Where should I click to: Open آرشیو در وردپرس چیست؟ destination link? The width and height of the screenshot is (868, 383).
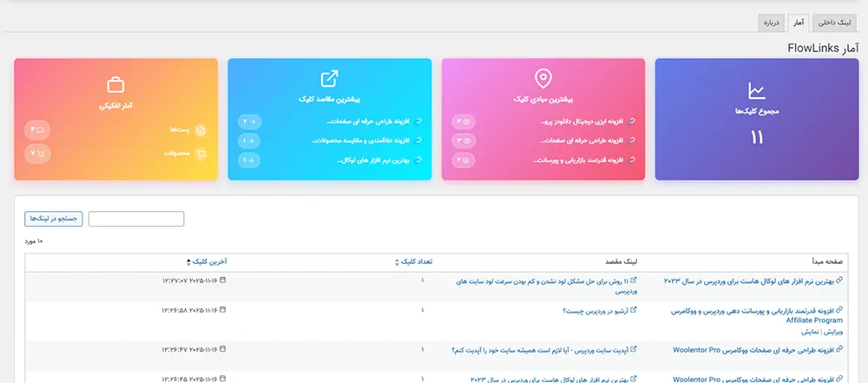[595, 311]
